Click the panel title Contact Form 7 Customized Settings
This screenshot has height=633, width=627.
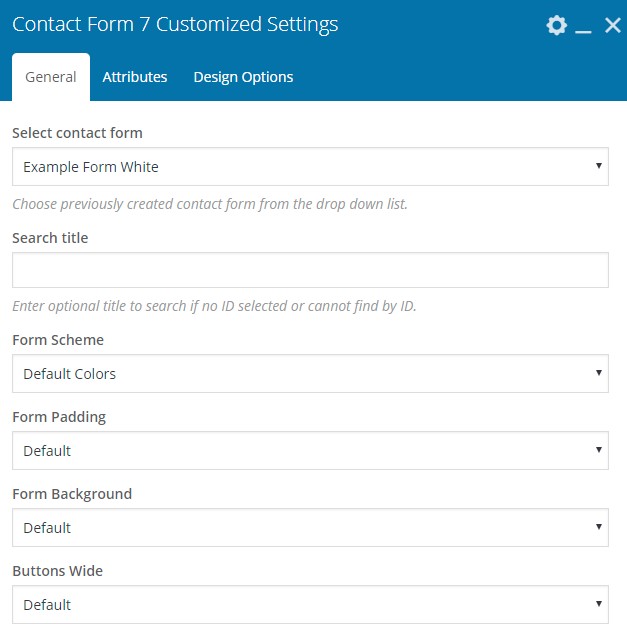point(175,24)
